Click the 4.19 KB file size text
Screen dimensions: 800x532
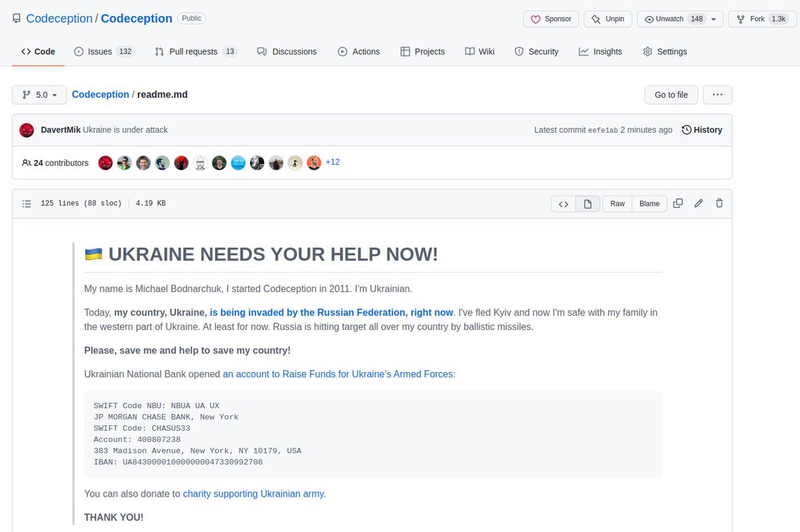tap(151, 203)
